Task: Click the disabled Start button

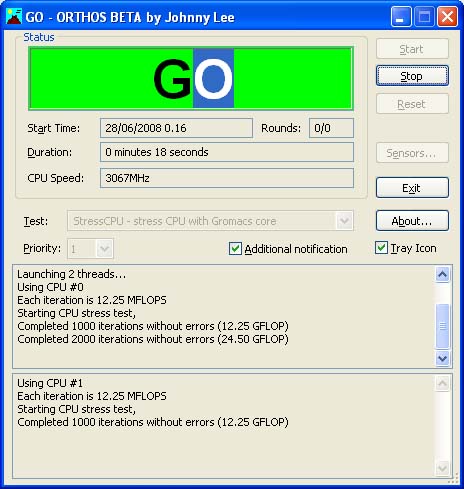Action: click(412, 49)
